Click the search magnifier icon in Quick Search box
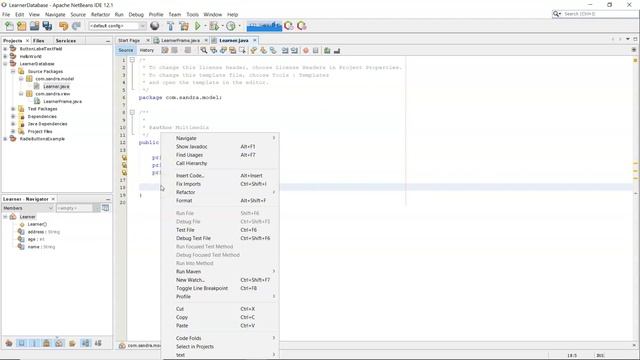The image size is (640, 360). pos(556,14)
